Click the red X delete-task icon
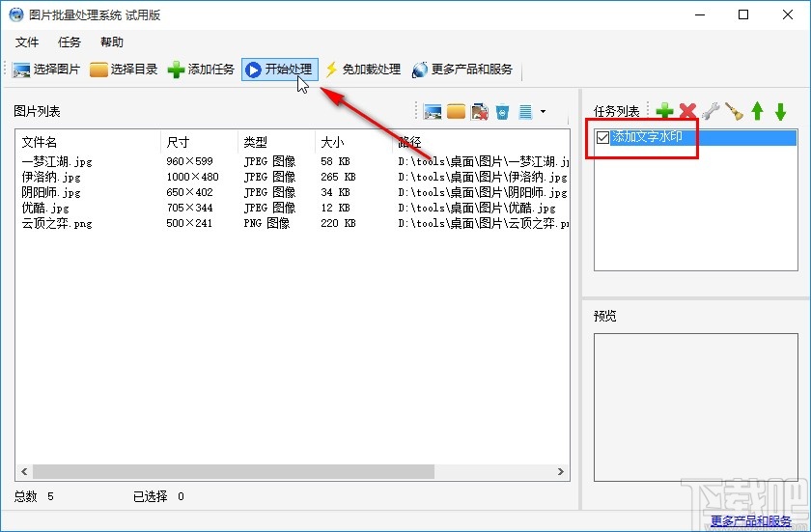Image resolution: width=811 pixels, height=532 pixels. point(687,111)
